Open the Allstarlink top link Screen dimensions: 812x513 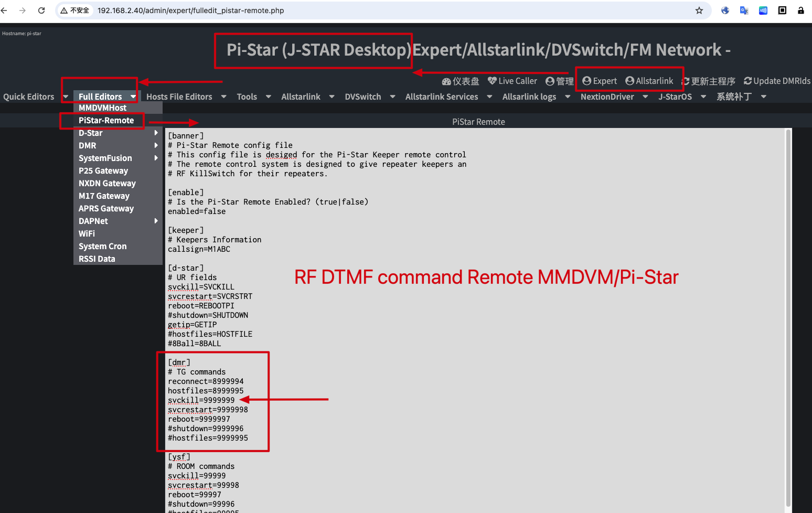tap(649, 81)
